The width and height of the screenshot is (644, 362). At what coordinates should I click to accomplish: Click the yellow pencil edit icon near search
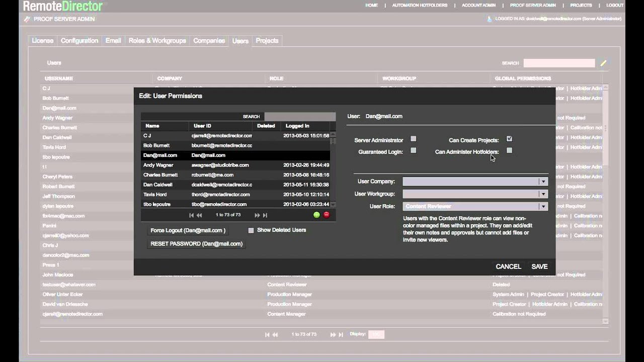pyautogui.click(x=603, y=63)
